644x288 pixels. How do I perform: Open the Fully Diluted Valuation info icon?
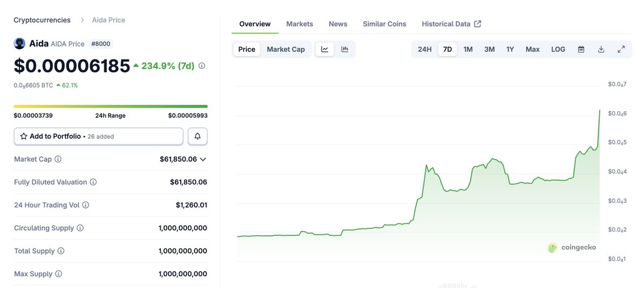[x=93, y=182]
